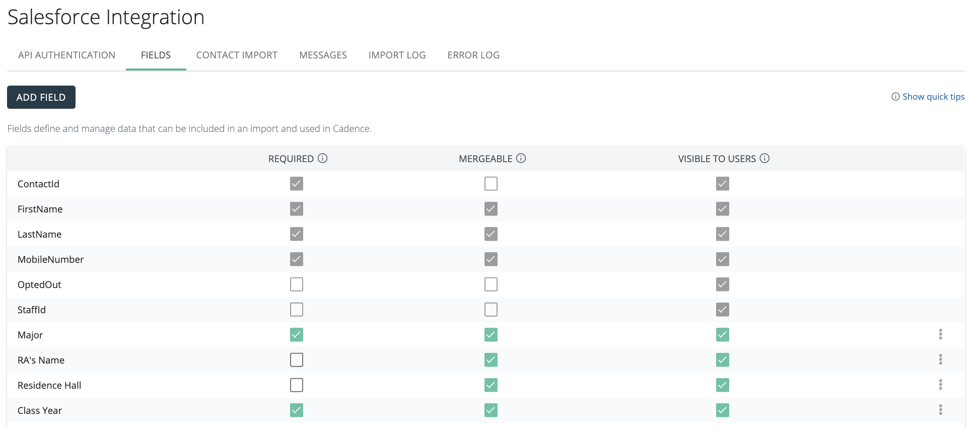Open the Contact Import tab
Screen dimensions: 980x428
[237, 55]
